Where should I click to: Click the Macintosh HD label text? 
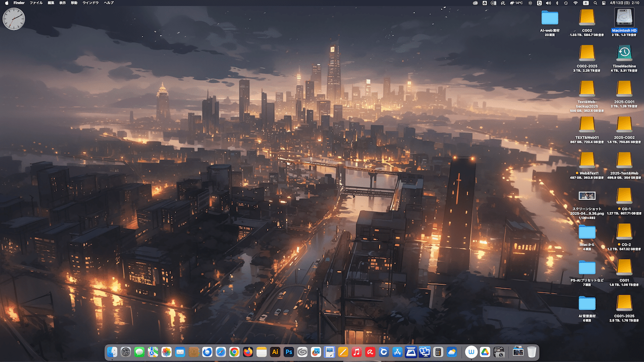[x=624, y=30]
